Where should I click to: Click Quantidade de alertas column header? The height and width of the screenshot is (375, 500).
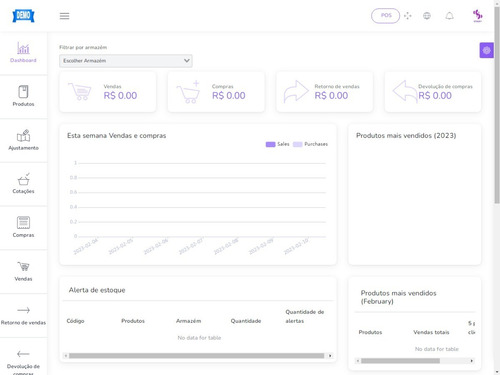point(305,316)
